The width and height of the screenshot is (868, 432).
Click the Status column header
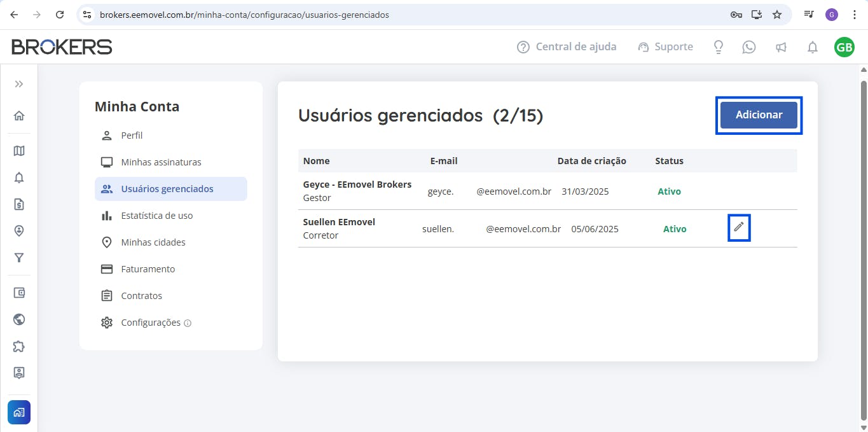[670, 161]
